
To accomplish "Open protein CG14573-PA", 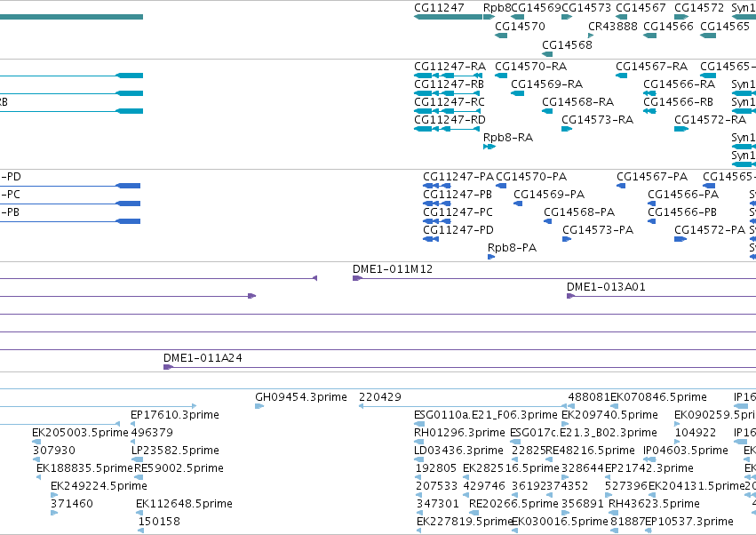I will coord(598,230).
